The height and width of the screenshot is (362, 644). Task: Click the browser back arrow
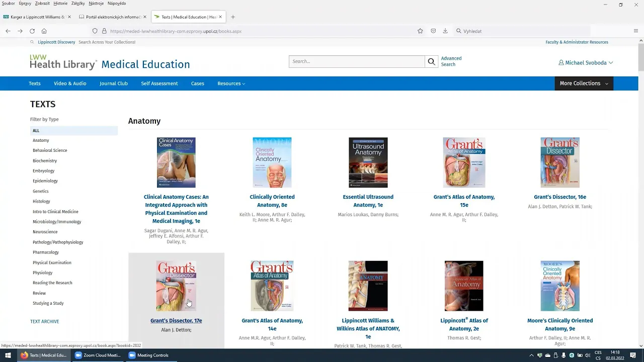[x=8, y=31]
